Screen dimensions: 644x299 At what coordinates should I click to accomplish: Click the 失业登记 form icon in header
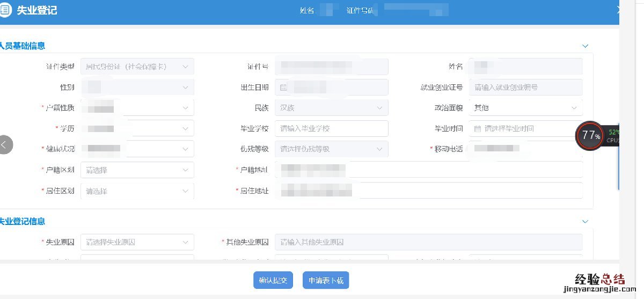pyautogui.click(x=6, y=10)
